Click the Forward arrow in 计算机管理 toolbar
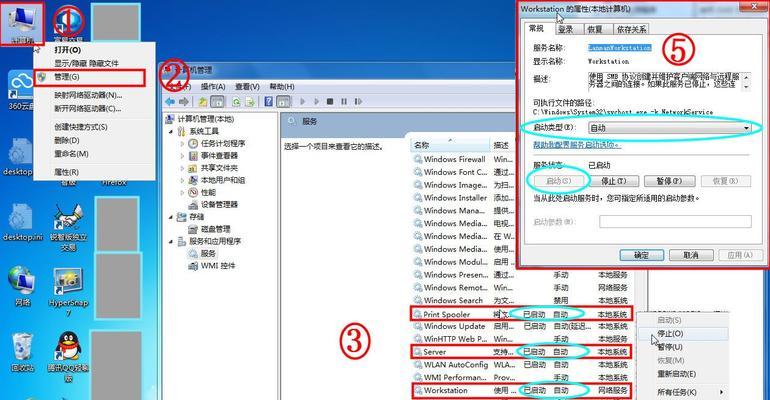This screenshot has height=400, width=770. point(184,102)
